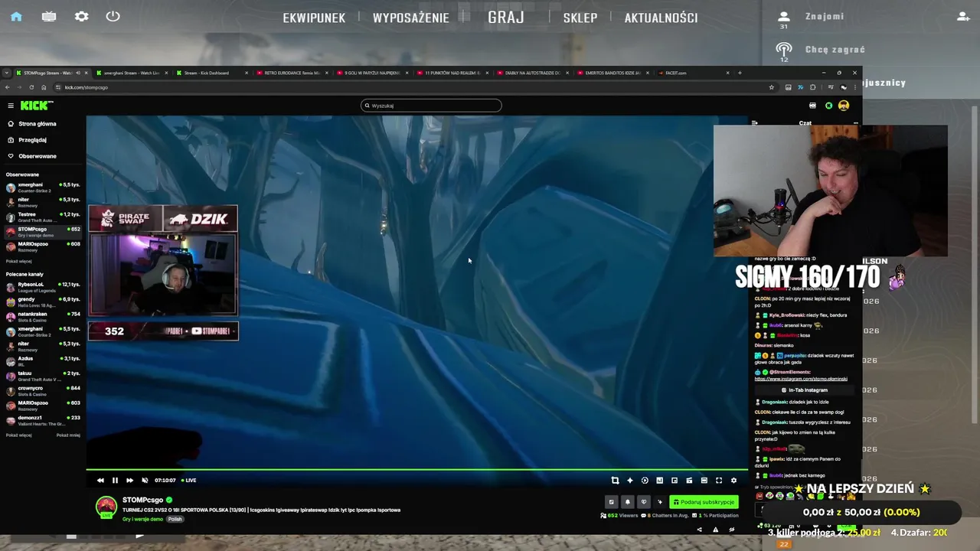Click the TV icon in the game client
Image resolution: width=980 pixels, height=551 pixels.
tap(49, 16)
